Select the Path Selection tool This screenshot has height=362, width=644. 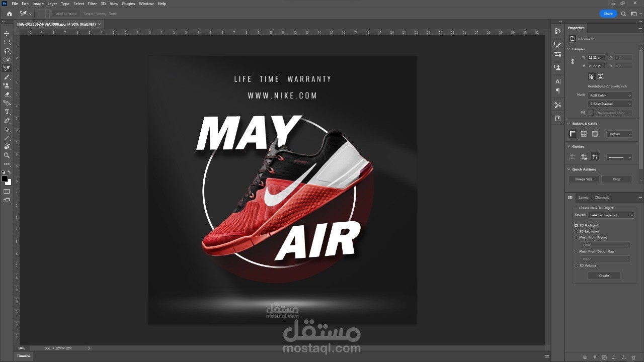coord(7,129)
